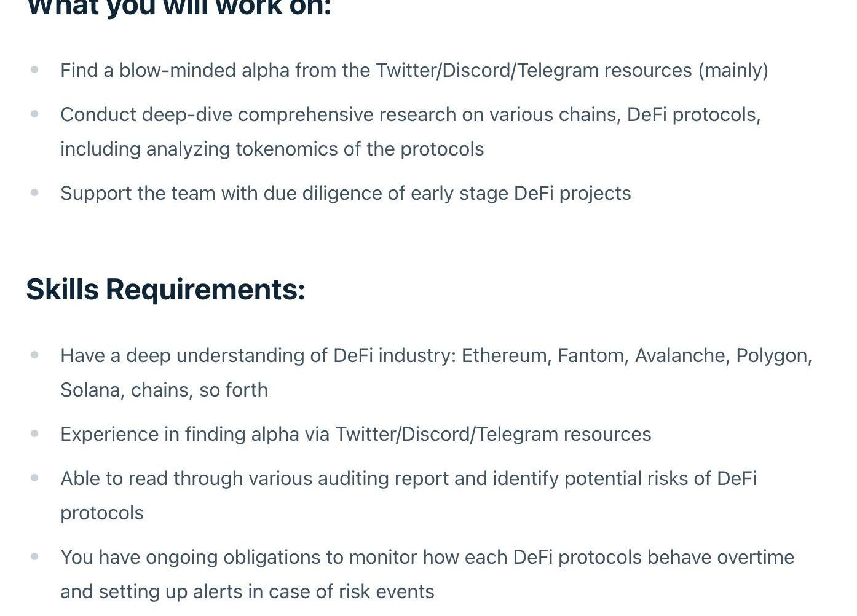The image size is (857, 616).
Task: Click "Support the team with due diligence" line
Action: click(346, 193)
